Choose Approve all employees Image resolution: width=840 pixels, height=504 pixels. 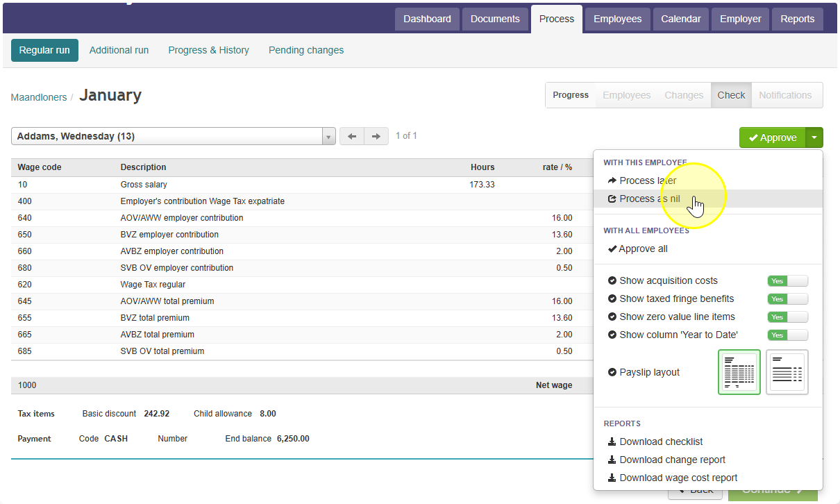708,249
